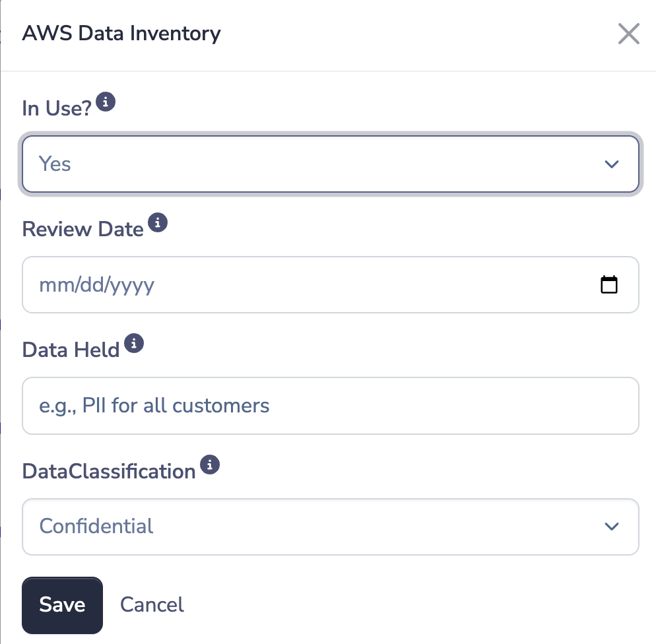Click the info icon next to In Use?
656x644 pixels.
point(106,102)
